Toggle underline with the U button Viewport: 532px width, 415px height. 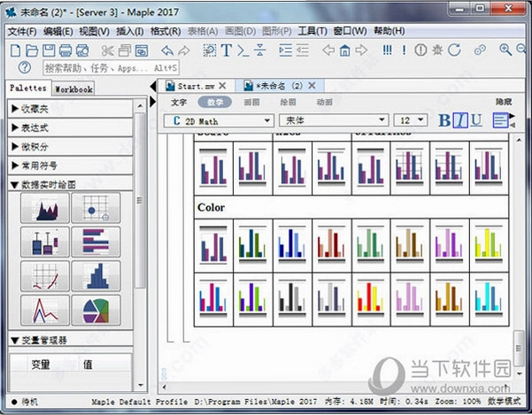476,120
